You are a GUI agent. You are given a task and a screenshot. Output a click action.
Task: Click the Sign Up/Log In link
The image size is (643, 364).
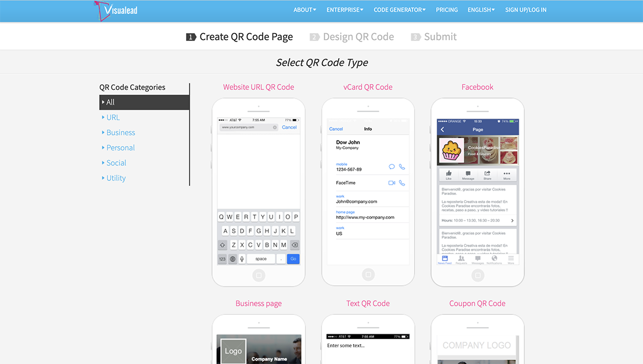click(526, 10)
